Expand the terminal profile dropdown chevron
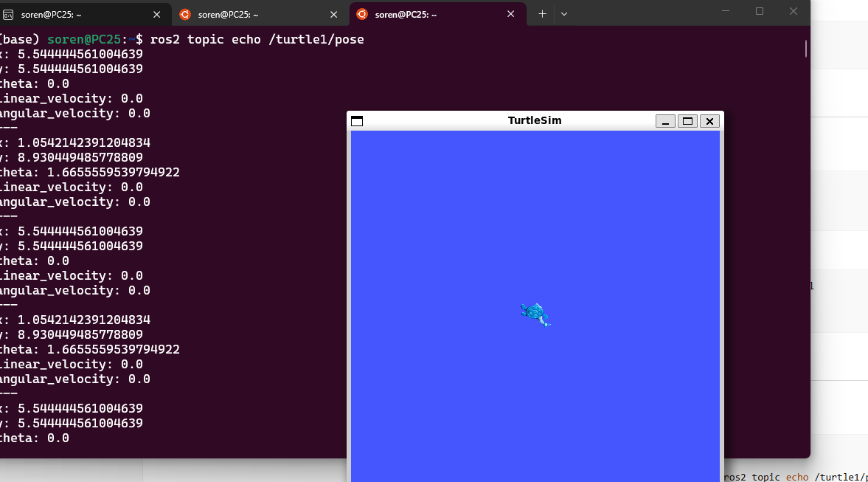Viewport: 868px width, 482px height. click(564, 15)
